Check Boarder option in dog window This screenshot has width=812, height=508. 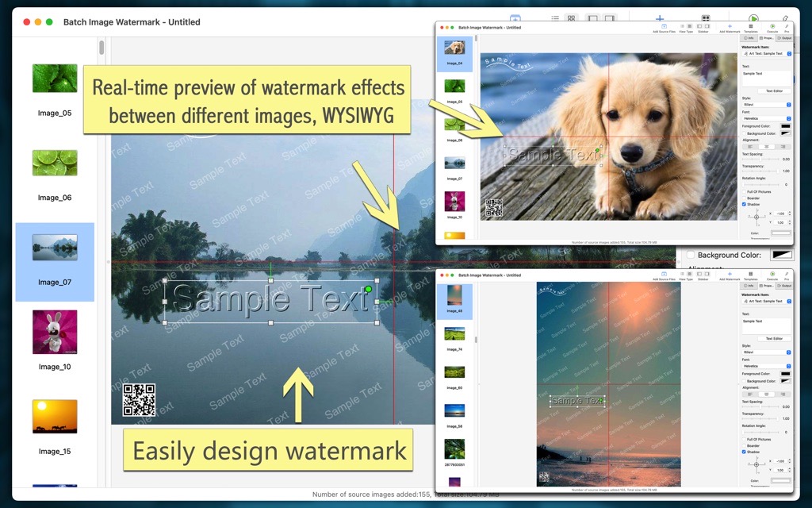point(744,198)
